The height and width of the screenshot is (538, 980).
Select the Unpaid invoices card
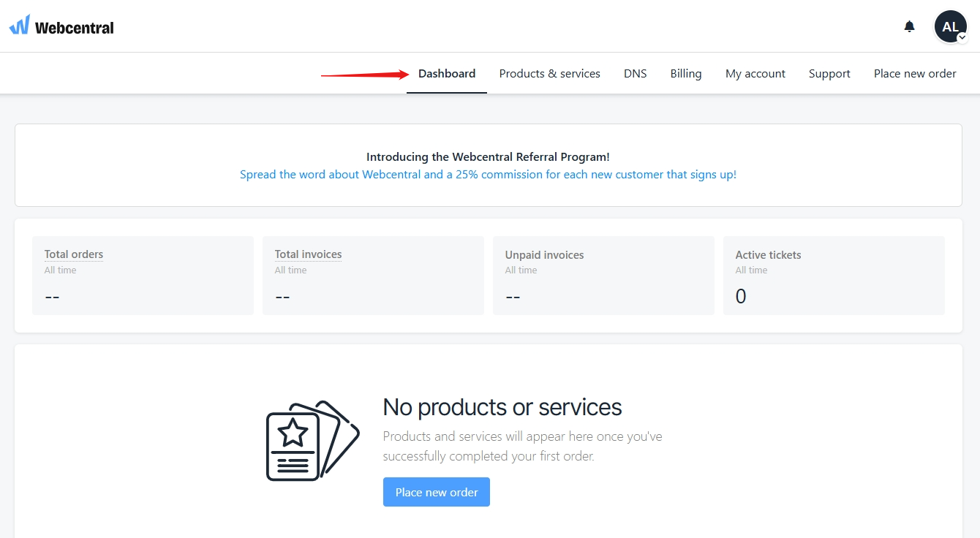click(x=603, y=276)
